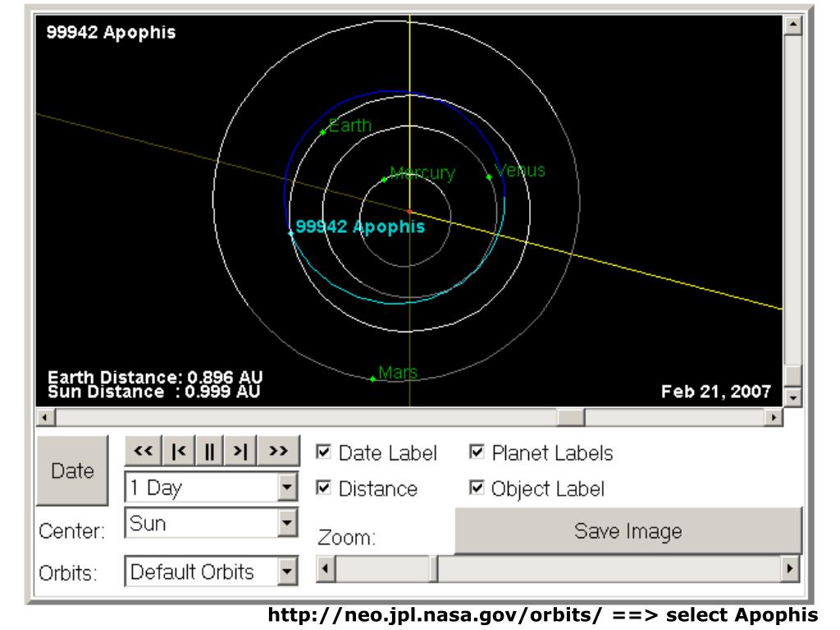Step back one frame with |< button
The width and height of the screenshot is (840, 630).
[178, 451]
